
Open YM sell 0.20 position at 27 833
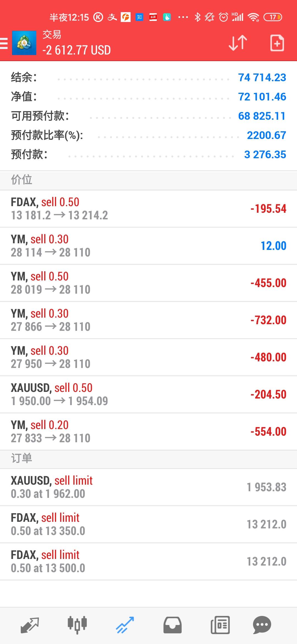click(x=148, y=432)
